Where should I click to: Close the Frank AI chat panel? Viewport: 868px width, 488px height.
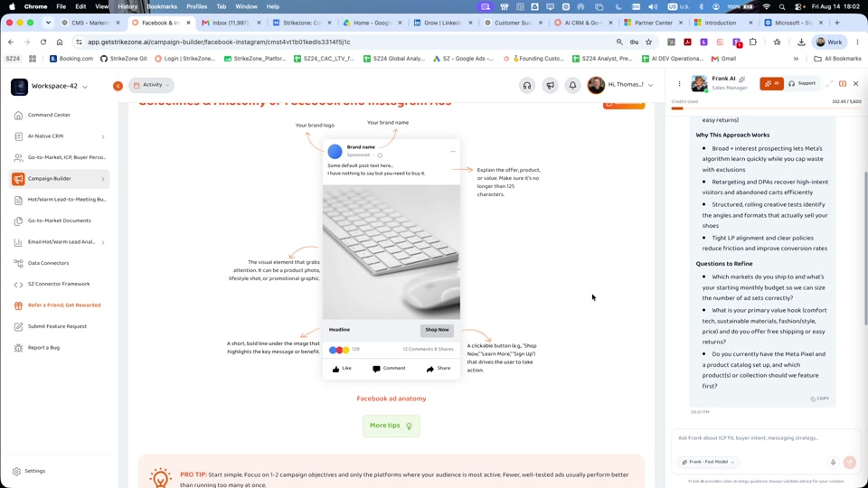856,84
